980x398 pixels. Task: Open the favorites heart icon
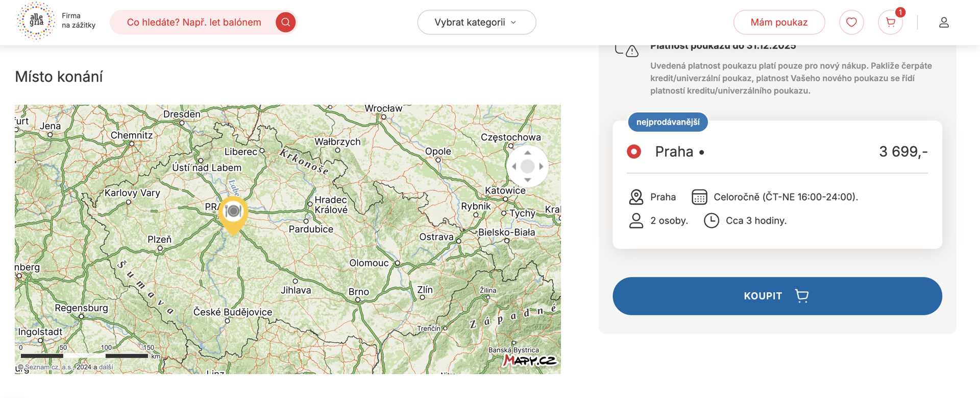pos(851,22)
